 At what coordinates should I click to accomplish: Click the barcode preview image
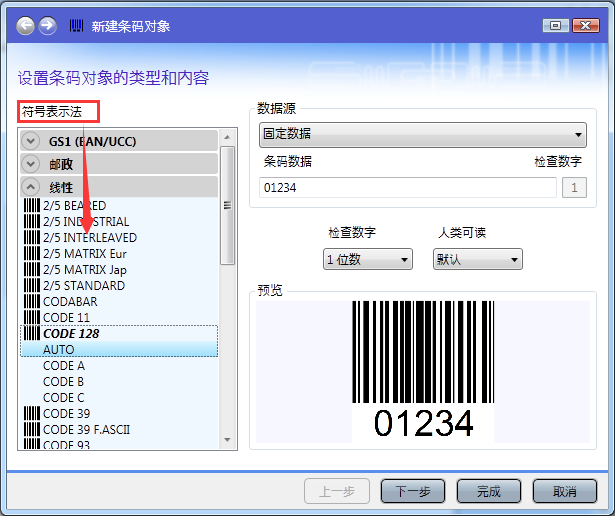(x=423, y=371)
